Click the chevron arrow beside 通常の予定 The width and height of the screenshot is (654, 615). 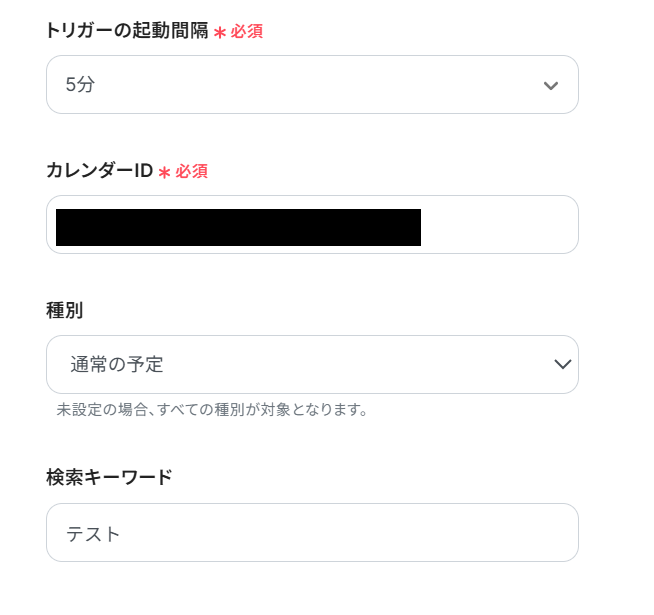pos(562,364)
